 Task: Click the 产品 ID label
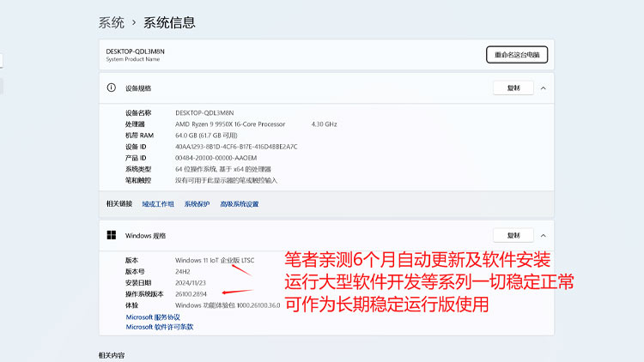[136, 158]
